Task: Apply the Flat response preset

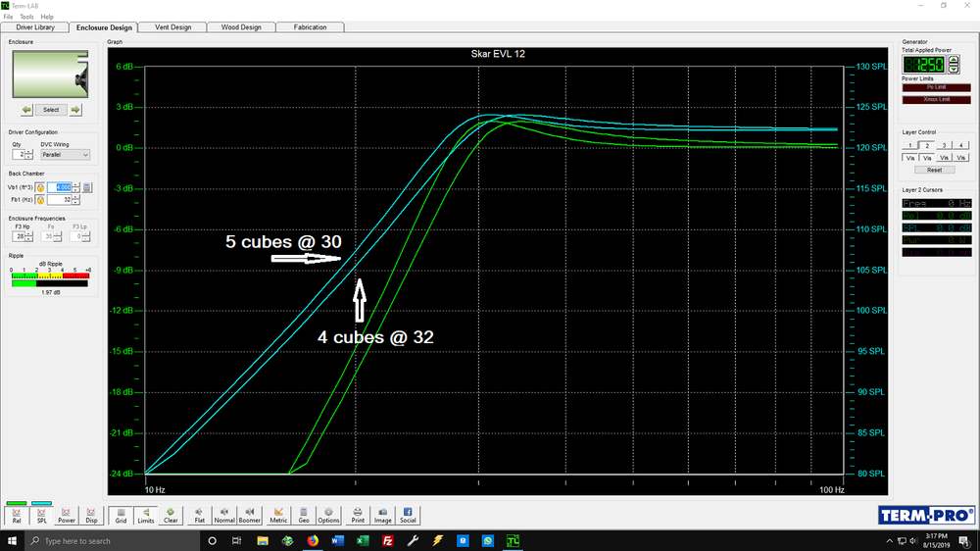Action: [199, 516]
